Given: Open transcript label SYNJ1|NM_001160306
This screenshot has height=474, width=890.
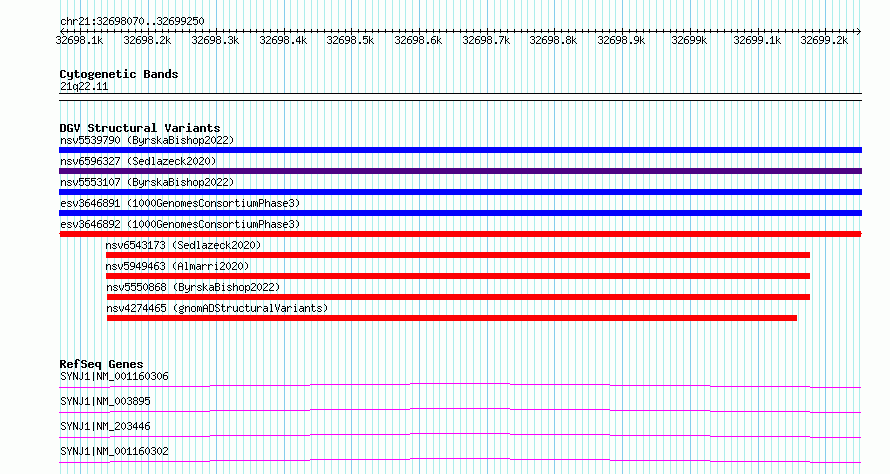Looking at the screenshot, I should pyautogui.click(x=114, y=377).
